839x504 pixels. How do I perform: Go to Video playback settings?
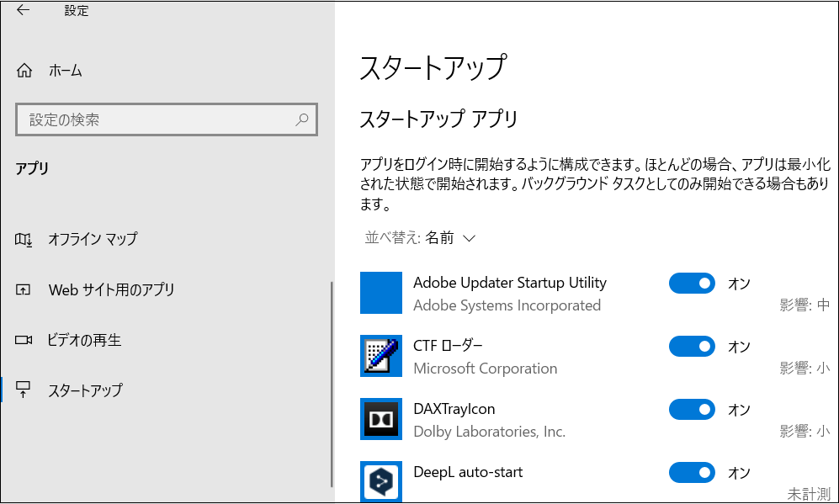click(85, 341)
